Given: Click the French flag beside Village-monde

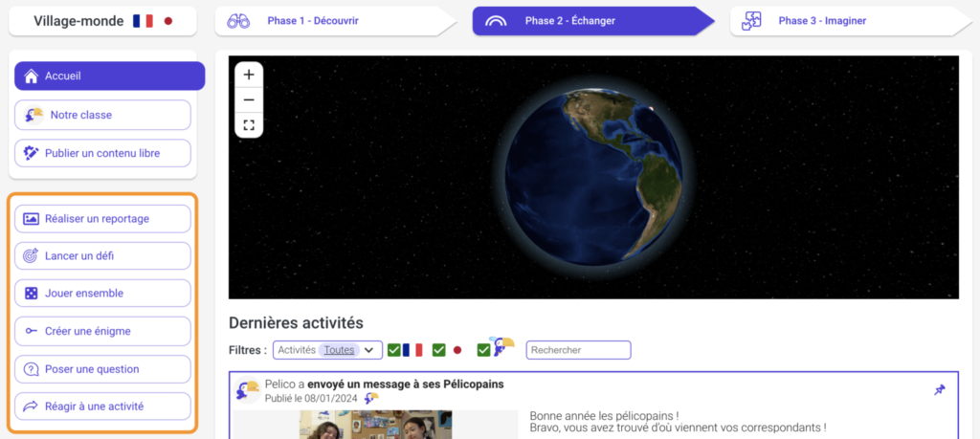Looking at the screenshot, I should (143, 21).
